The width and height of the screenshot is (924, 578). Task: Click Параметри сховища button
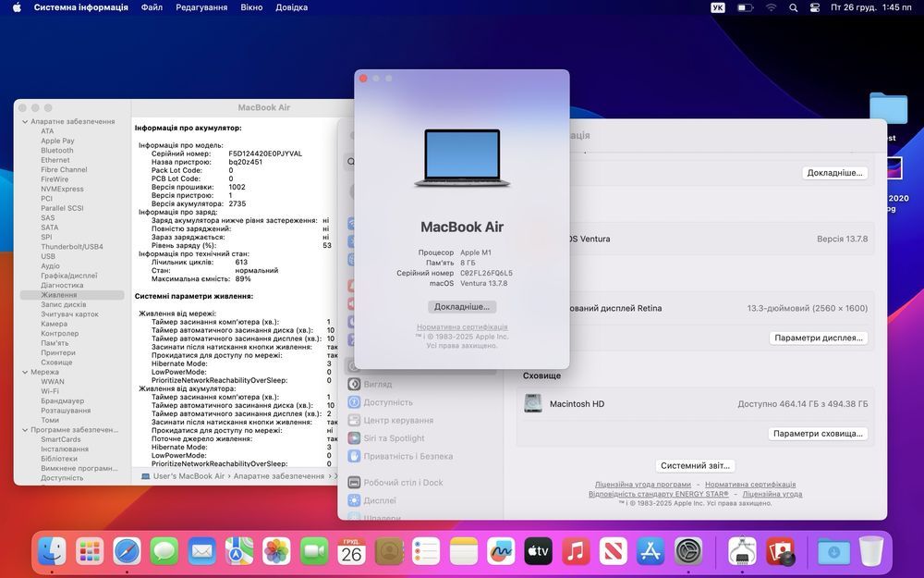[x=818, y=434]
